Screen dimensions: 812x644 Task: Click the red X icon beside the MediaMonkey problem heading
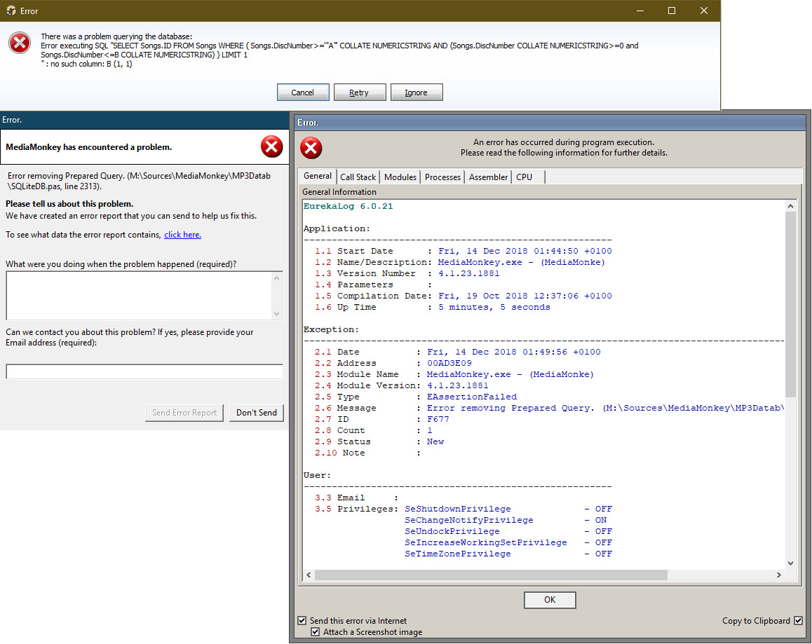[271, 147]
